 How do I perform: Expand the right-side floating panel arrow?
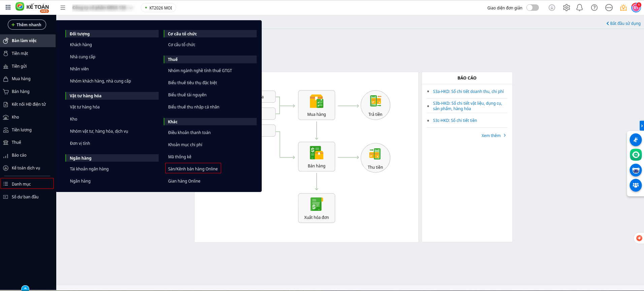[642, 126]
